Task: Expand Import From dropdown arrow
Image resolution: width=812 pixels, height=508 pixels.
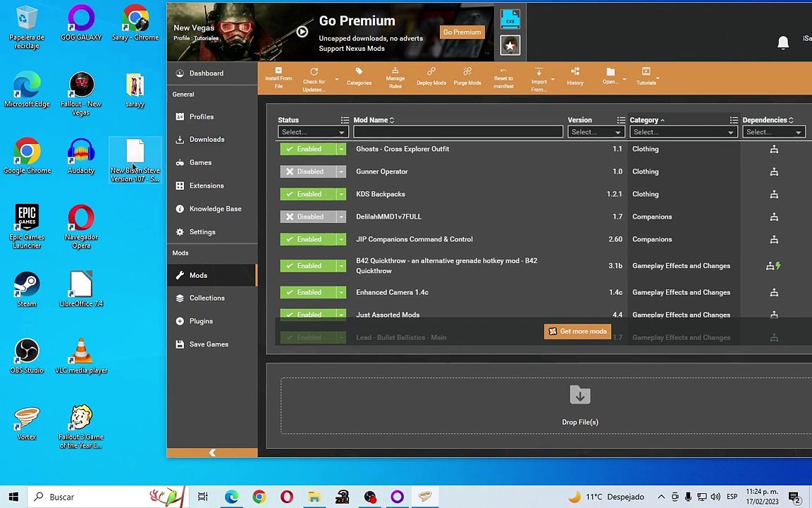Action: (553, 79)
